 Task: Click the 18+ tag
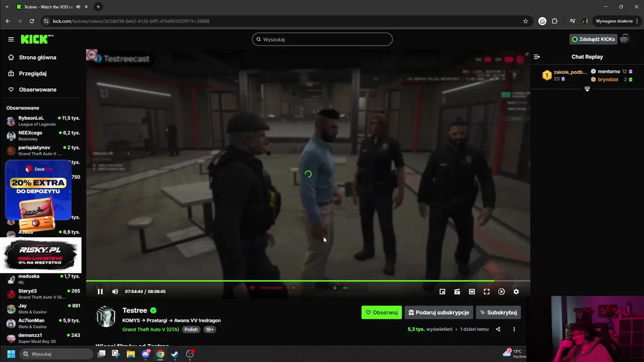click(x=209, y=329)
